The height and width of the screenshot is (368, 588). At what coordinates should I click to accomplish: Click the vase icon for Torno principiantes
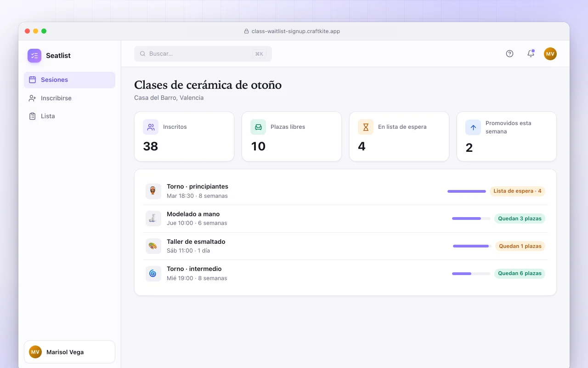(x=153, y=191)
